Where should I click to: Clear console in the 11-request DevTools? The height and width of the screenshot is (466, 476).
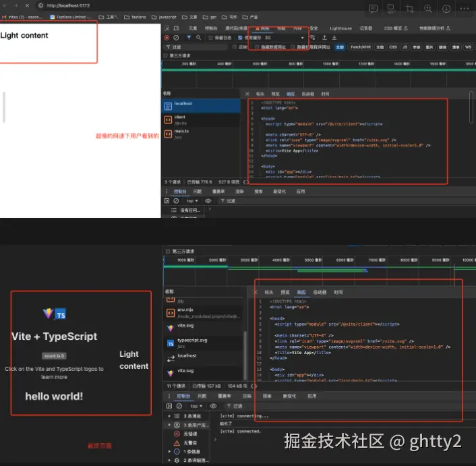pyautogui.click(x=179, y=406)
